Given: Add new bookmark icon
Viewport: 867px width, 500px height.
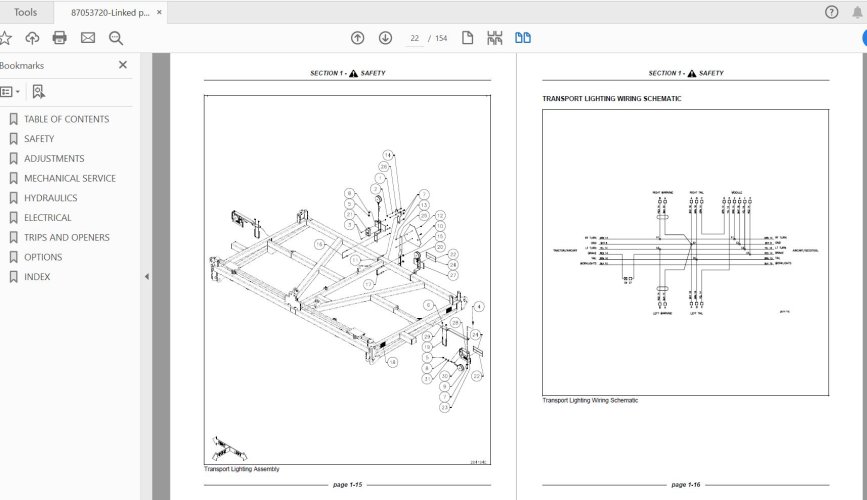Looking at the screenshot, I should point(38,92).
